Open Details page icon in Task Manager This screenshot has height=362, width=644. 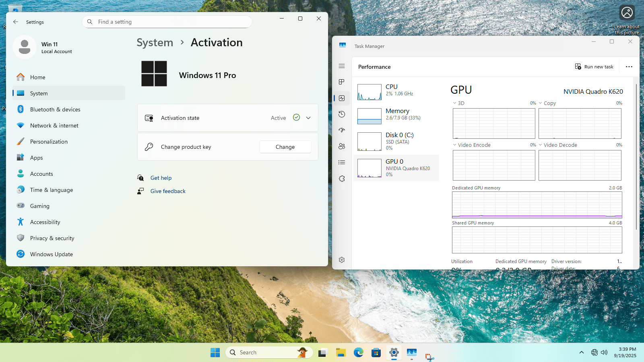(x=342, y=162)
